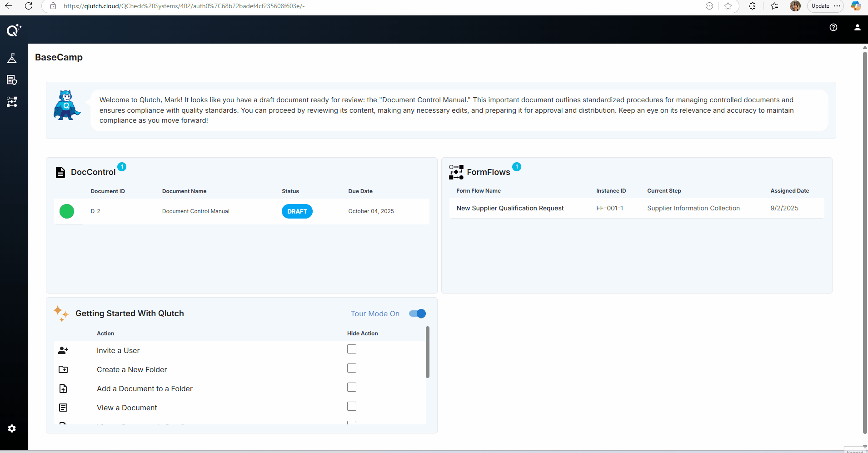The image size is (868, 453).
Task: Click the Getting Started list scrollbar
Action: tap(427, 352)
